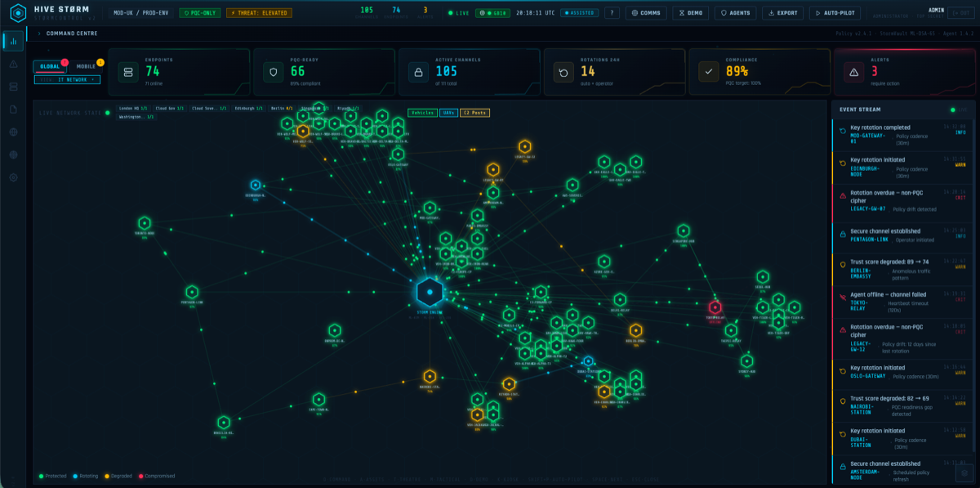Click the red Compromised legend dot

click(140, 476)
